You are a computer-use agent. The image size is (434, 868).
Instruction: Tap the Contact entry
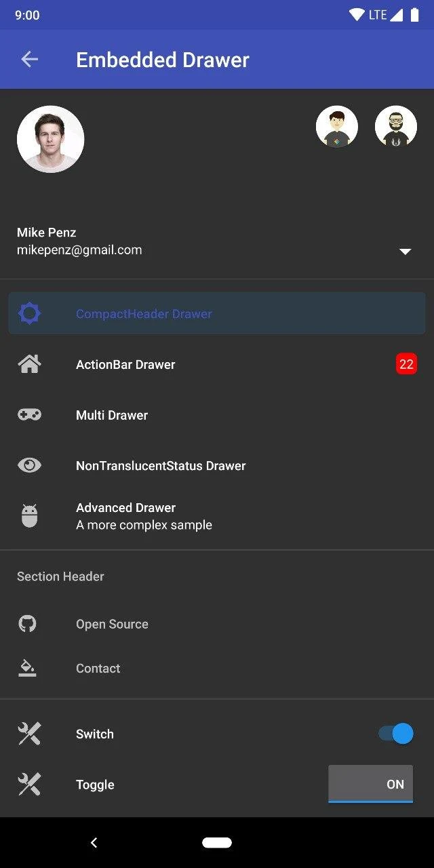(98, 668)
